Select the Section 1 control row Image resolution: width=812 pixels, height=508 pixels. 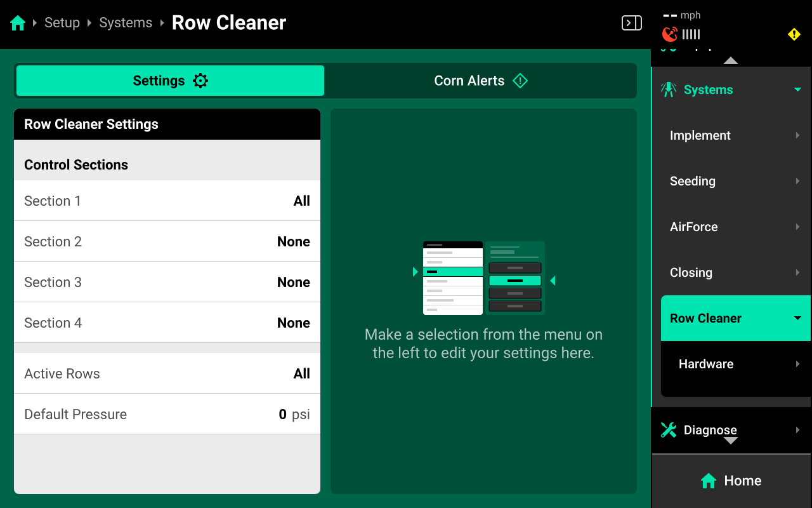(167, 201)
